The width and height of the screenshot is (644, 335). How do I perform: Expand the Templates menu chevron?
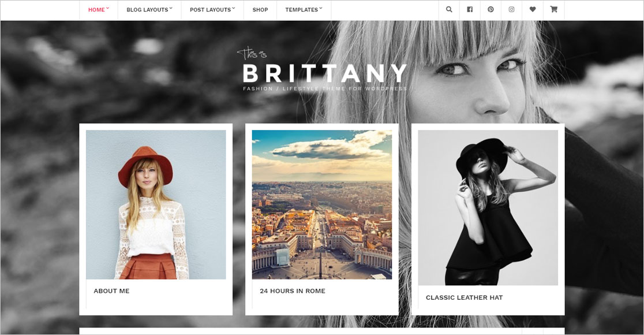(x=321, y=8)
